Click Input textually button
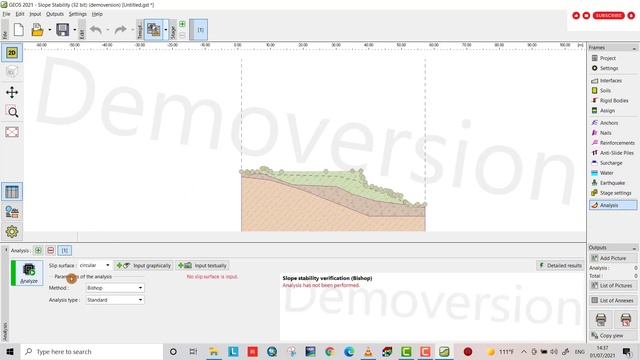This screenshot has width=640, height=360. pyautogui.click(x=202, y=265)
